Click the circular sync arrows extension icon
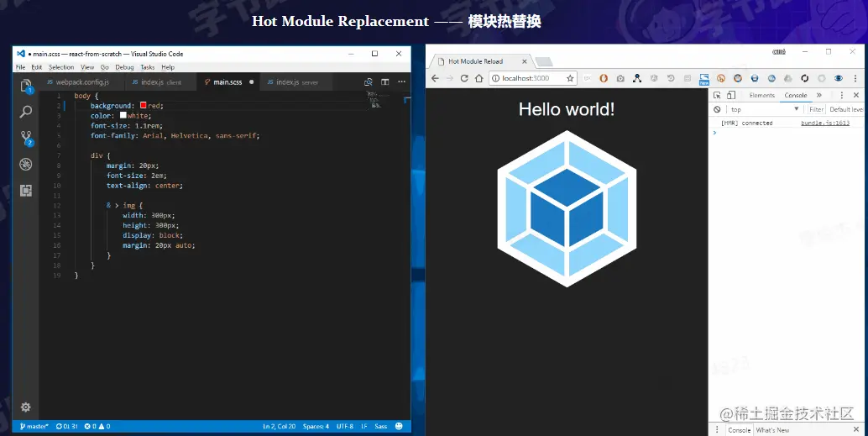 (805, 78)
